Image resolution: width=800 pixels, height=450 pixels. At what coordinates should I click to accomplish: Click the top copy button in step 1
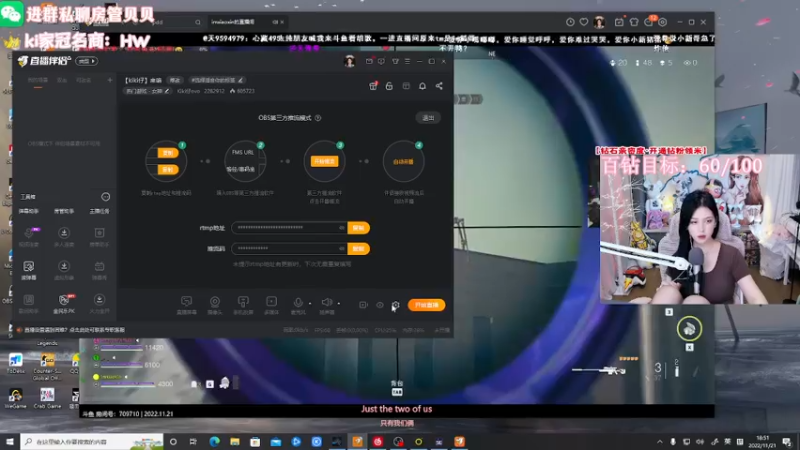coord(167,153)
